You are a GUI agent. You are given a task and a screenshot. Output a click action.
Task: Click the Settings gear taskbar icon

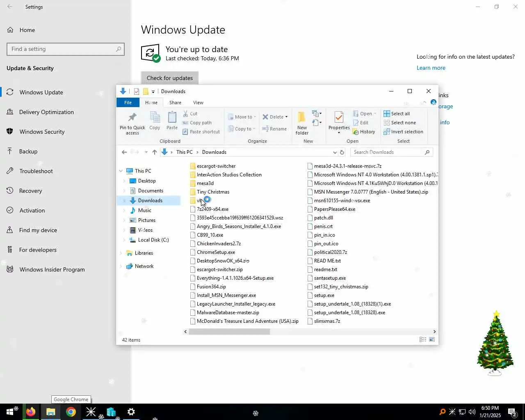pos(131,412)
